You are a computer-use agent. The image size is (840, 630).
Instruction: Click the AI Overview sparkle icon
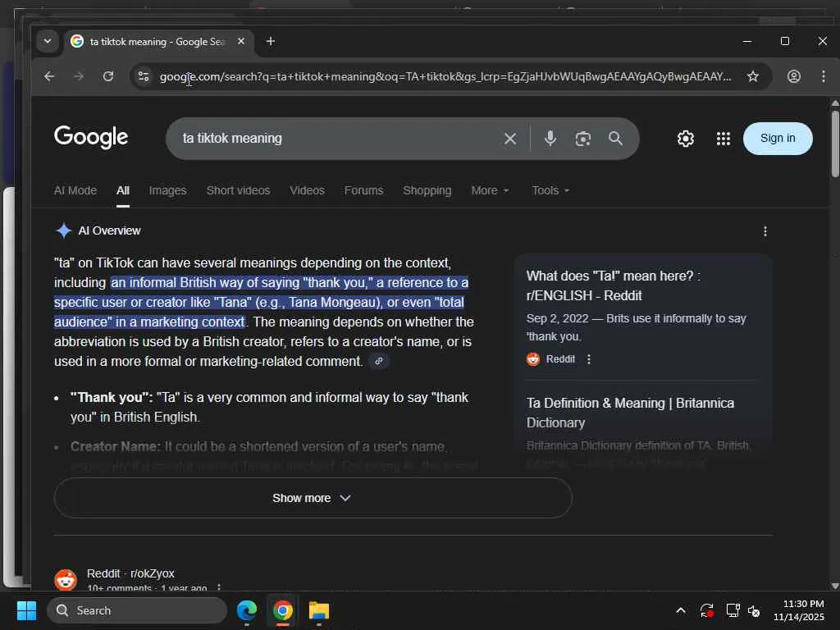(x=64, y=231)
